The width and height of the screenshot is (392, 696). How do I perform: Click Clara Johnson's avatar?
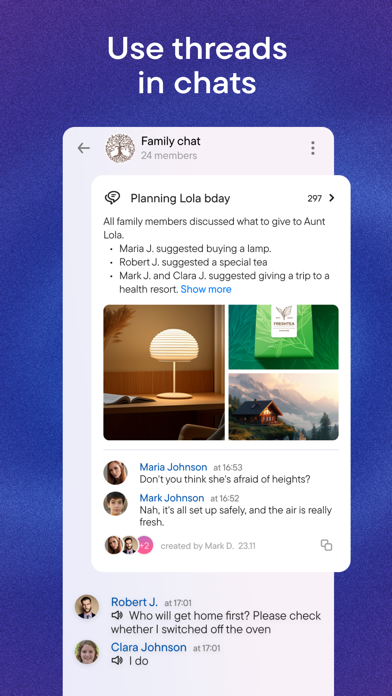[x=87, y=652]
